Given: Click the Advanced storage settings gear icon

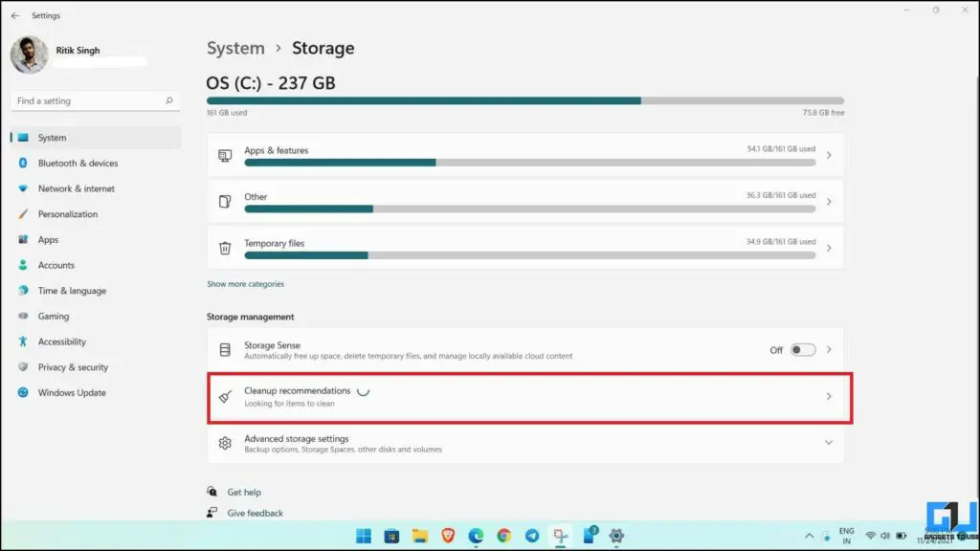Looking at the screenshot, I should tap(226, 443).
